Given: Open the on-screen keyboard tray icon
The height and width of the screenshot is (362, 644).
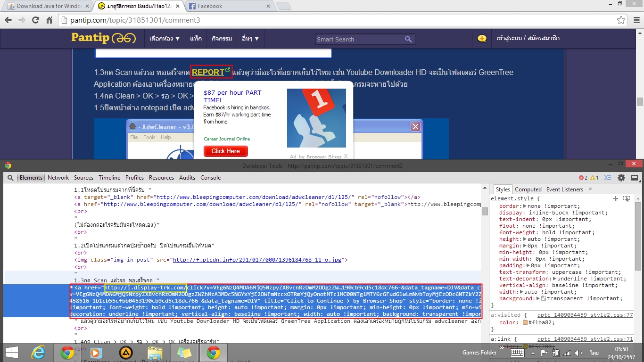Looking at the screenshot, I should pos(517,353).
